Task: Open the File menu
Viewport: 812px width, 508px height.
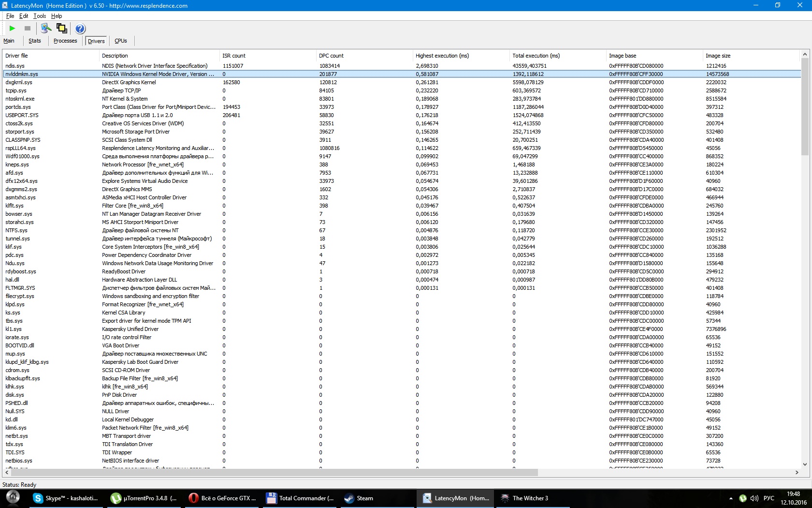Action: coord(10,16)
